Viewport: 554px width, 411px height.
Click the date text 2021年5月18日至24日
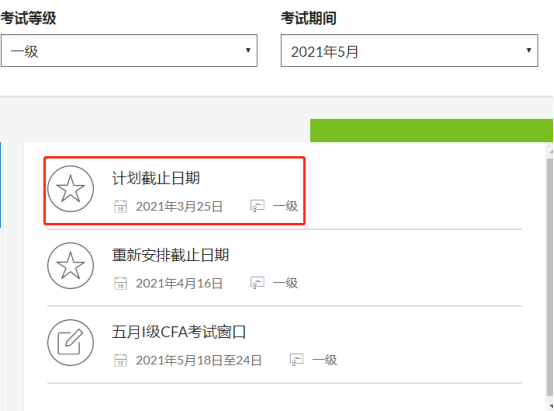199,360
